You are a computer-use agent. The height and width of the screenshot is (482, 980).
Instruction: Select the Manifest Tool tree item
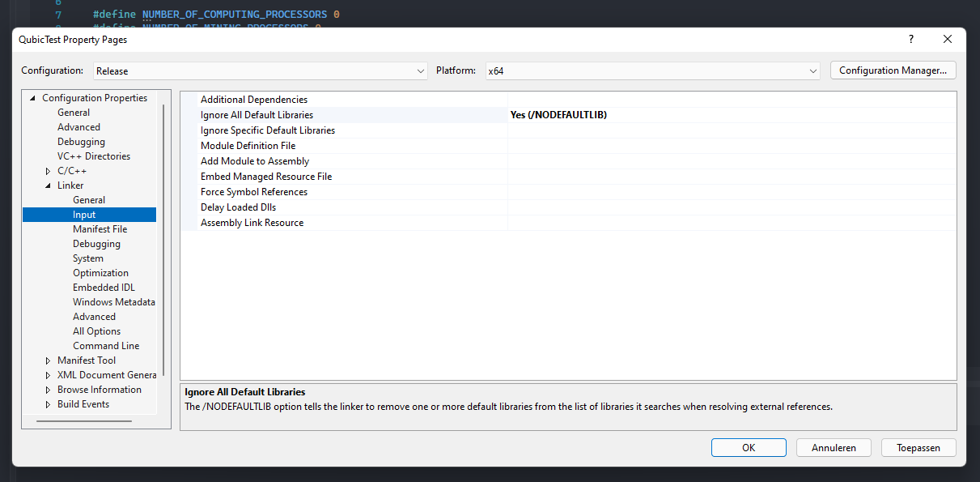[x=87, y=360]
